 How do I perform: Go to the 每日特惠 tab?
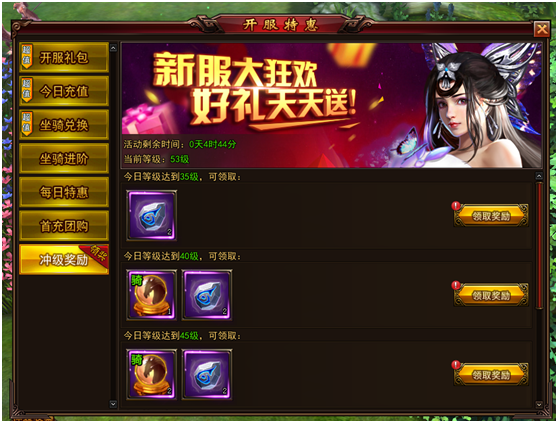[x=64, y=192]
